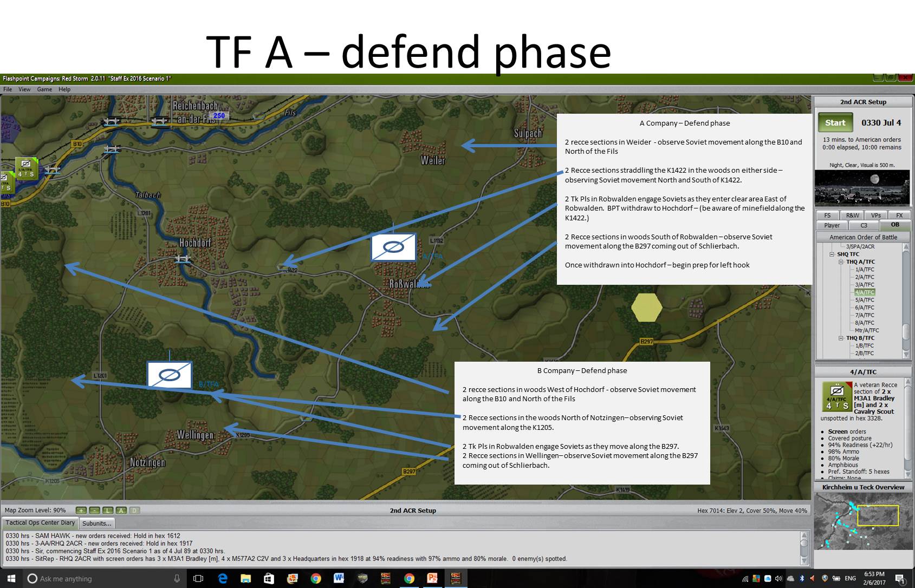This screenshot has width=915, height=588.
Task: Click the greyed D map button
Action: (x=134, y=511)
